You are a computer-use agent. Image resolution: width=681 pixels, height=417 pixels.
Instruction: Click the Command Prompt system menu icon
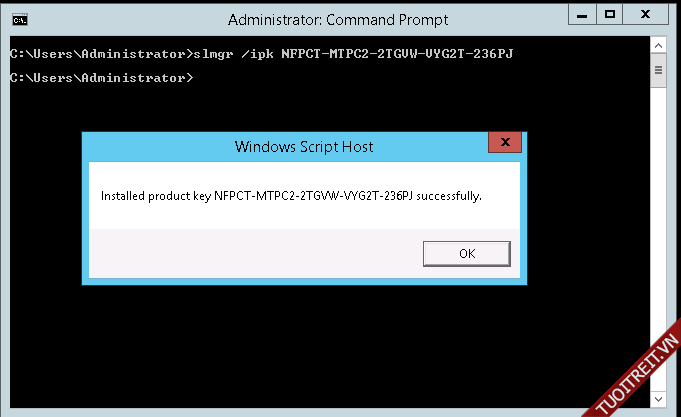(x=19, y=19)
